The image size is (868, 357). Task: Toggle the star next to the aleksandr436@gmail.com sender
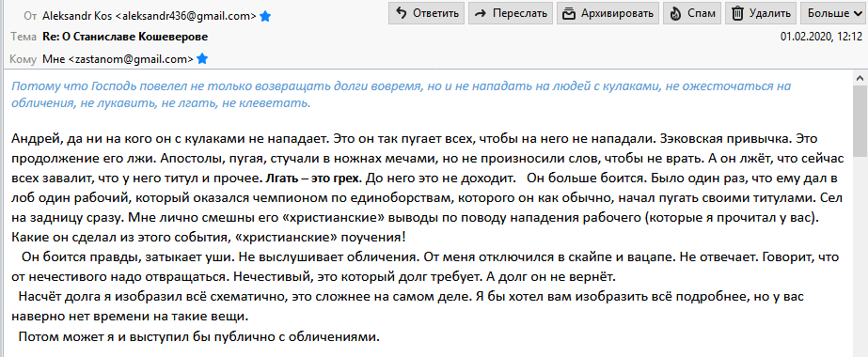[x=266, y=17]
